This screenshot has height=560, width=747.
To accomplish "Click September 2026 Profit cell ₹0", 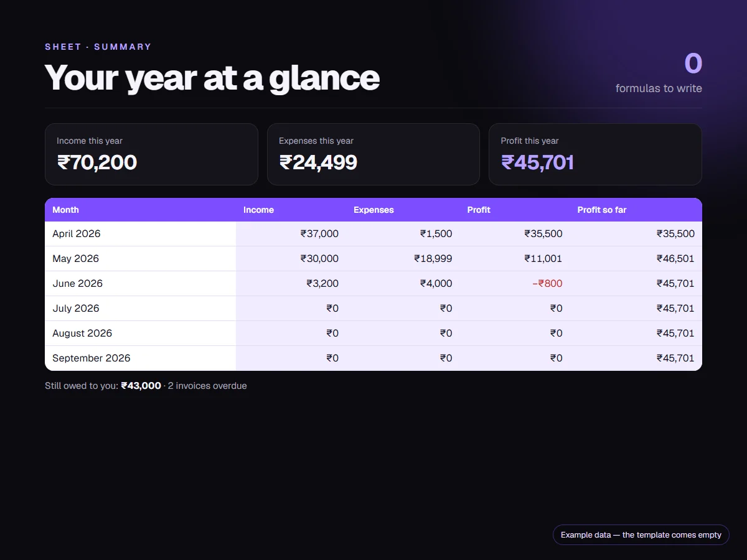I will pos(556,358).
